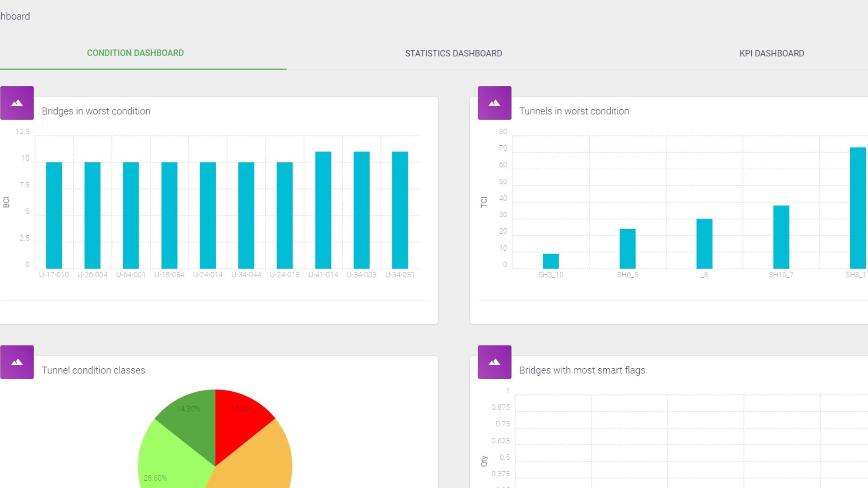The width and height of the screenshot is (868, 488).
Task: Select the U-24-015 bridge bar
Action: tap(285, 215)
